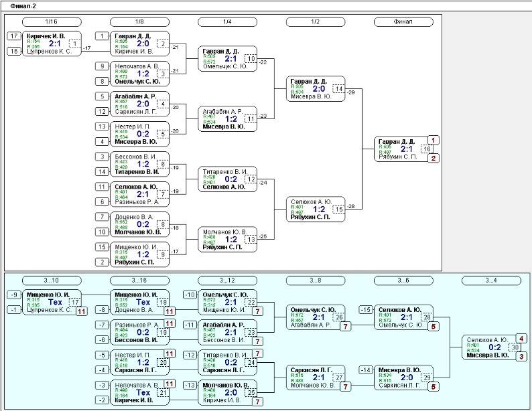Click seed box 12 next to Саркисян Л. Г.
532x411 pixels.
(102, 112)
